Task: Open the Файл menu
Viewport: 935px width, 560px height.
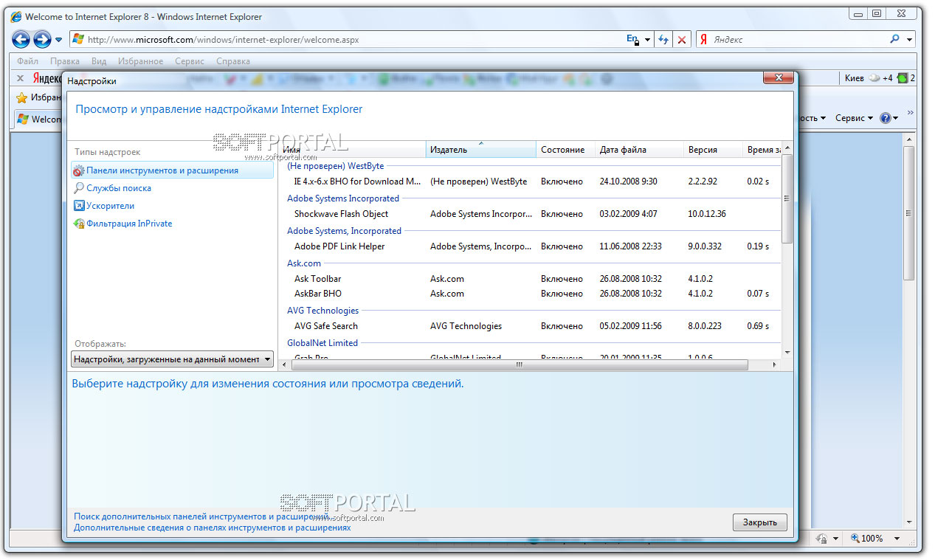Action: (x=27, y=61)
